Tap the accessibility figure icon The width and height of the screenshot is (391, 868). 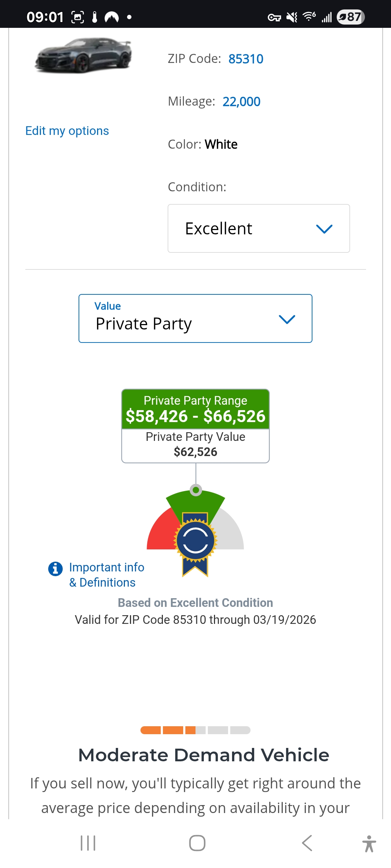[x=369, y=843]
